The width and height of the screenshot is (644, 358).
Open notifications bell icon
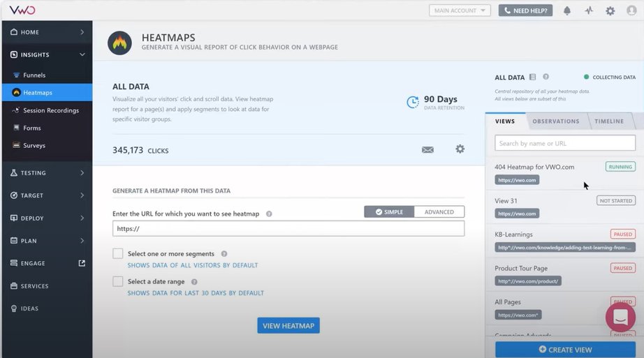click(x=566, y=10)
